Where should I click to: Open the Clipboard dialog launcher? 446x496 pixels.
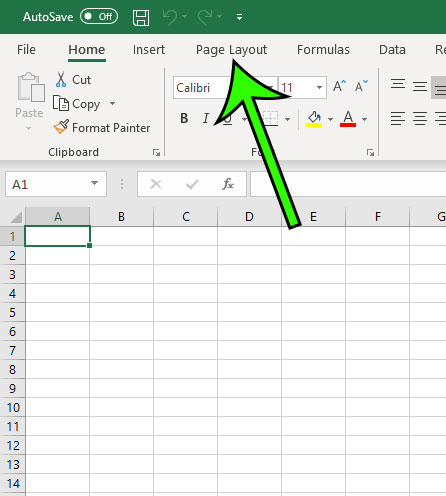(x=156, y=153)
